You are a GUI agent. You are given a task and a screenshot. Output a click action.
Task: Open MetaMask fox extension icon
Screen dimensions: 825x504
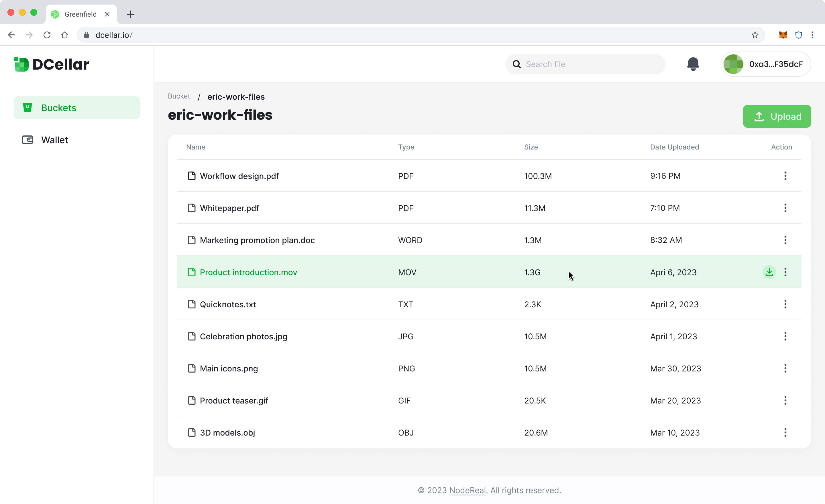point(783,35)
